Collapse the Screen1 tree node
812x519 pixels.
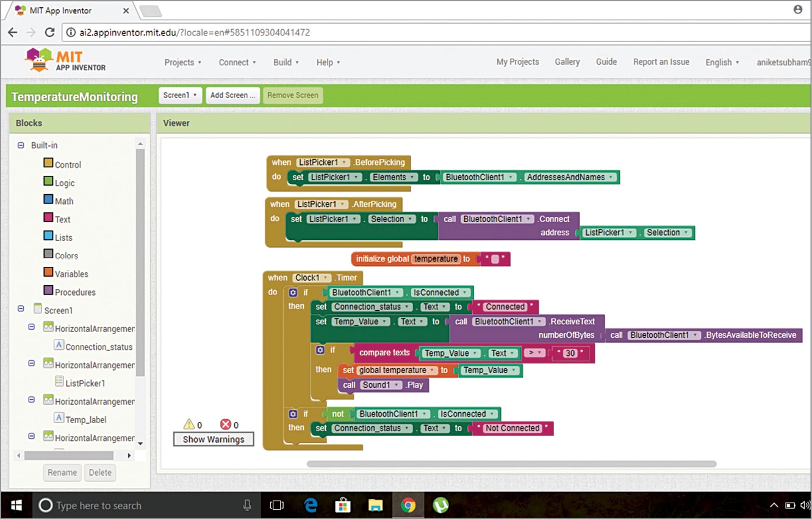pos(21,310)
